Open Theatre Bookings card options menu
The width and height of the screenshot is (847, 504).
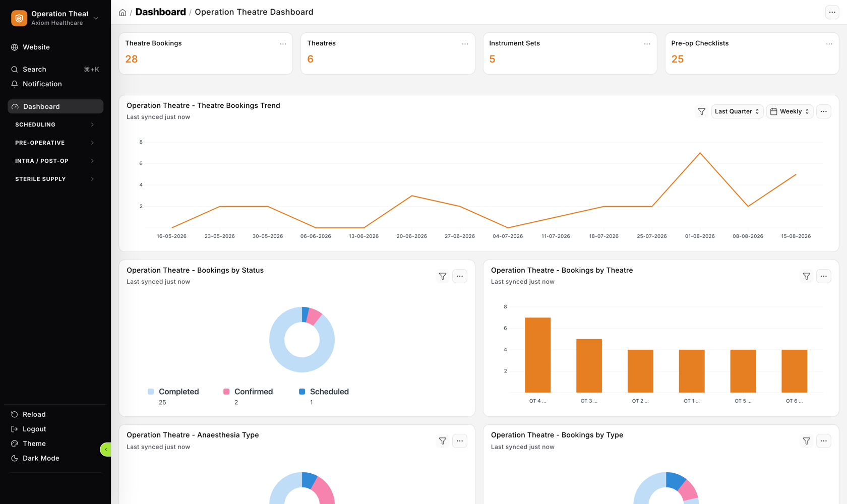tap(283, 44)
